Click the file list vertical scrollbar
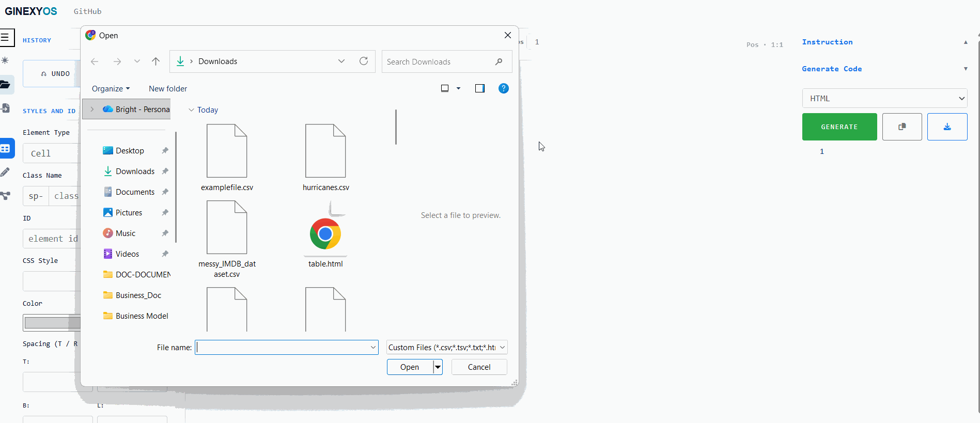Viewport: 980px width, 423px height. point(396,127)
